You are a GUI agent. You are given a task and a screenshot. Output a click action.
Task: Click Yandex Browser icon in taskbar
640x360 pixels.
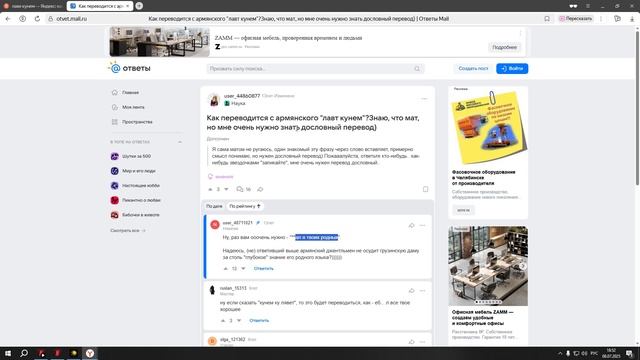90,353
